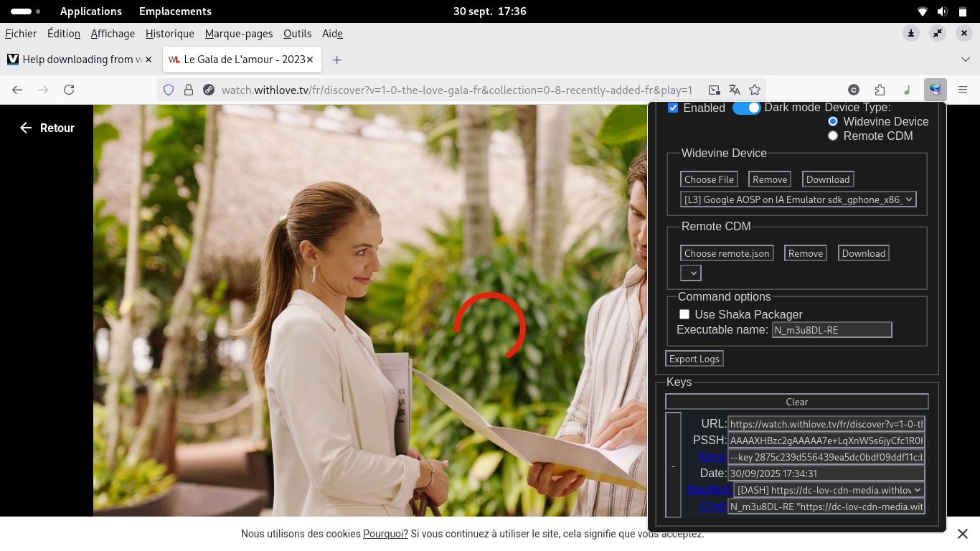The height and width of the screenshot is (551, 980).
Task: Open the Édition menu
Action: coord(64,34)
